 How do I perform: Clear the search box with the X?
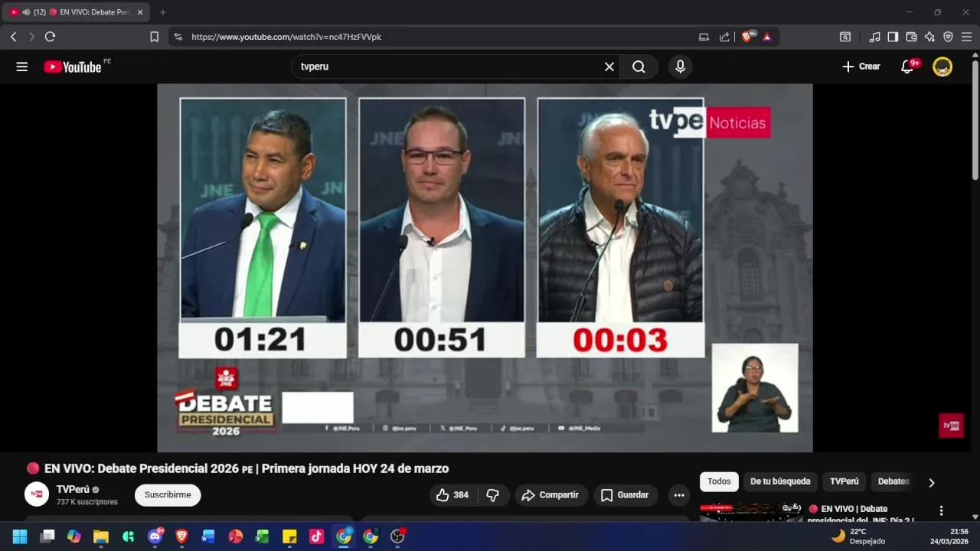[x=609, y=67]
